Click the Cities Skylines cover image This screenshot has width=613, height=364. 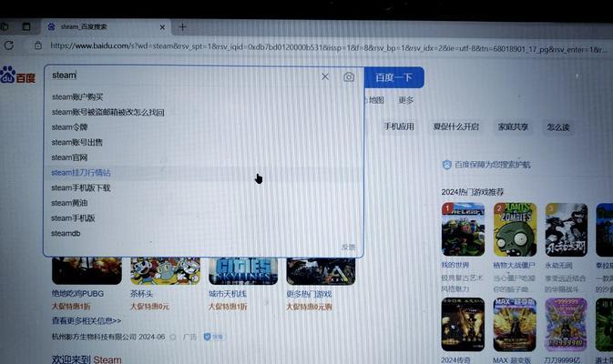[243, 270]
